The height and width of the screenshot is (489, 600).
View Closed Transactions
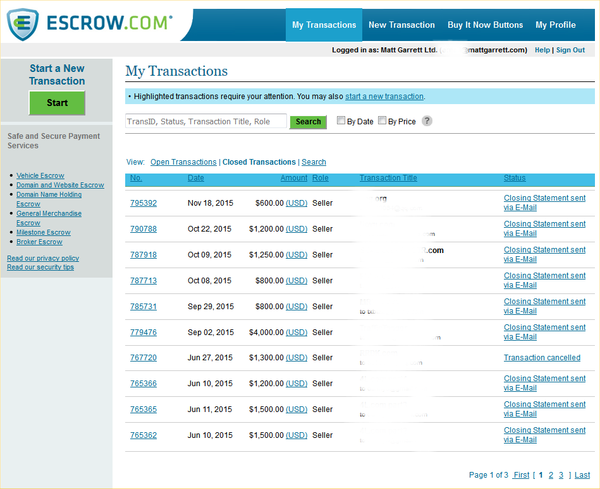pos(259,162)
